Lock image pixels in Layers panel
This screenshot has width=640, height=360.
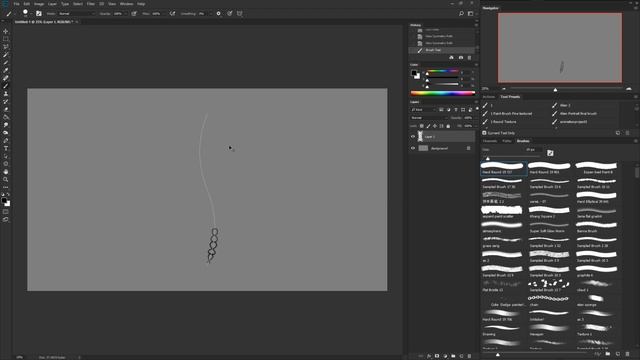[428, 126]
